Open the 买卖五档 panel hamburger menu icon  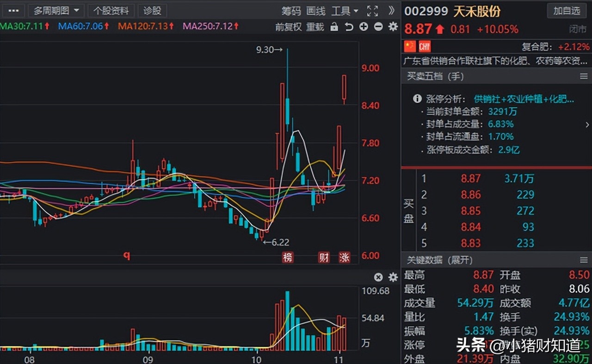[584, 76]
